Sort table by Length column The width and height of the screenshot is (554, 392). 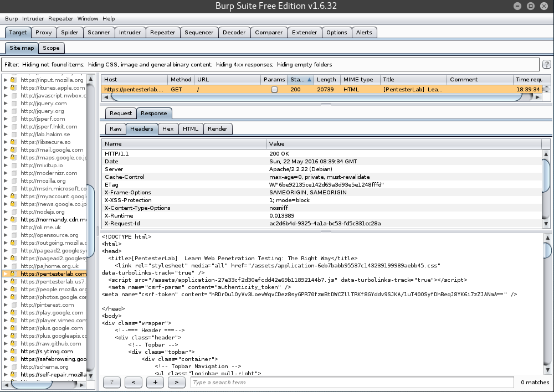click(326, 80)
